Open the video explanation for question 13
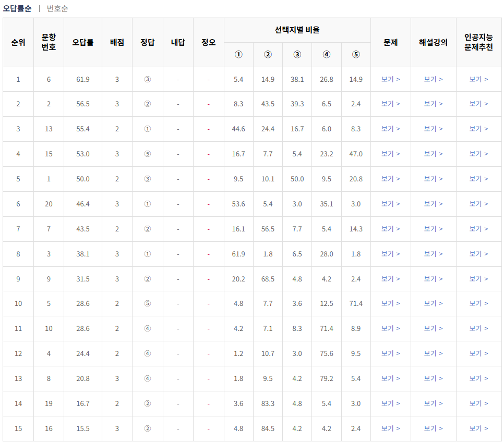 434,129
